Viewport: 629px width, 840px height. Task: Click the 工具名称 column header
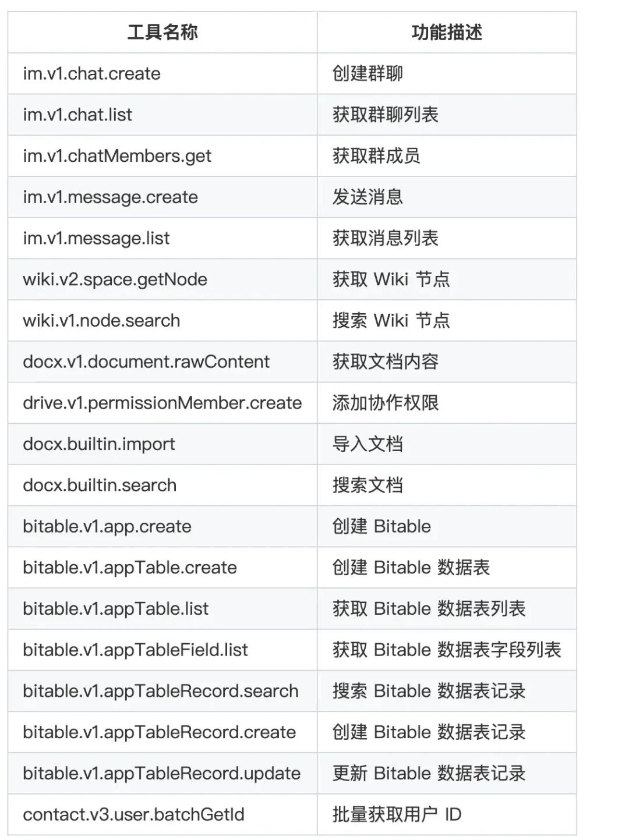pyautogui.click(x=162, y=33)
